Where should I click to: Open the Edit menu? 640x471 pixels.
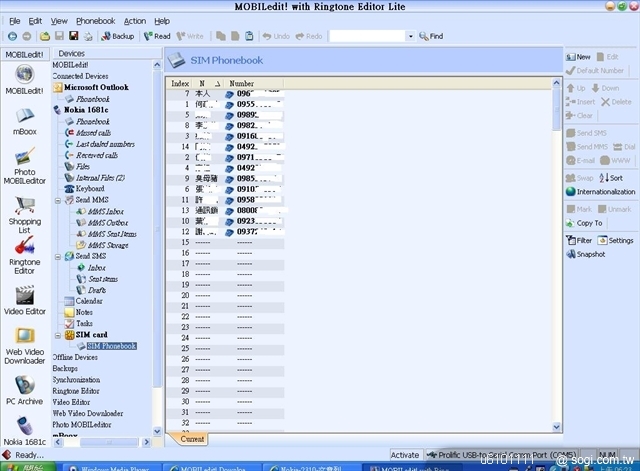click(35, 21)
